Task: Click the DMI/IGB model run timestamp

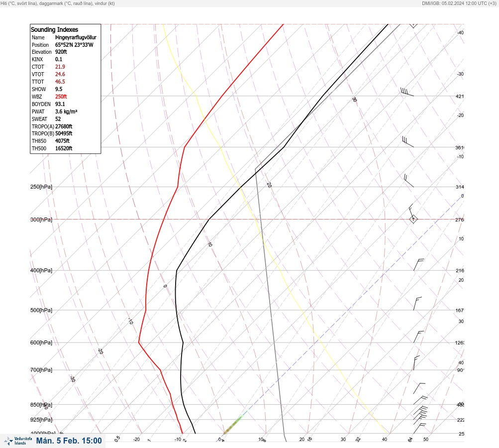Action: (459, 3)
